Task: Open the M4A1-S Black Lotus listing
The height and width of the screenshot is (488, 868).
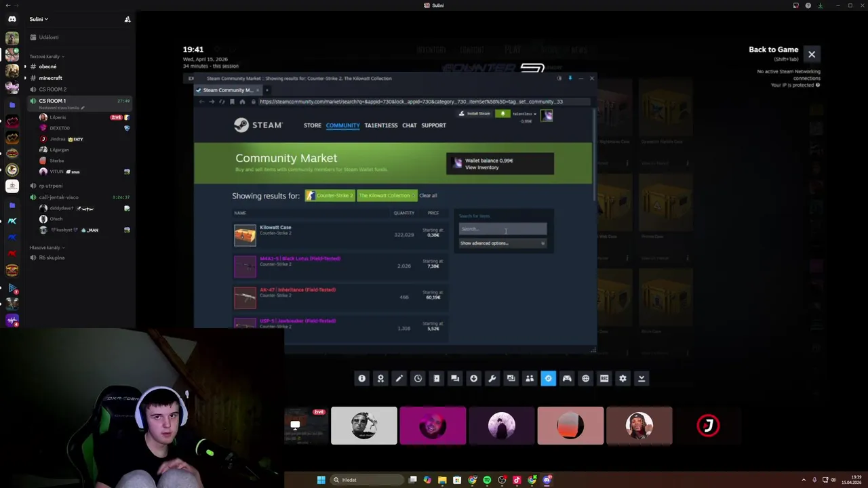Action: pyautogui.click(x=340, y=266)
